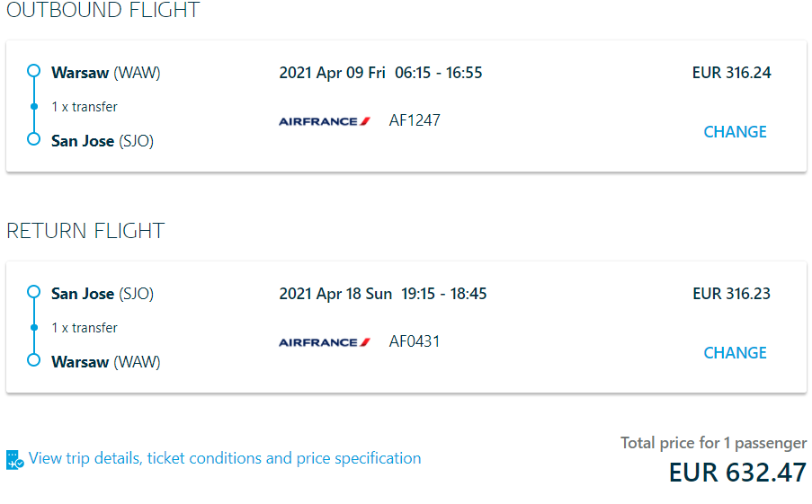
Task: Click the outbound Warsaw departure circle marker
Action: click(x=33, y=71)
